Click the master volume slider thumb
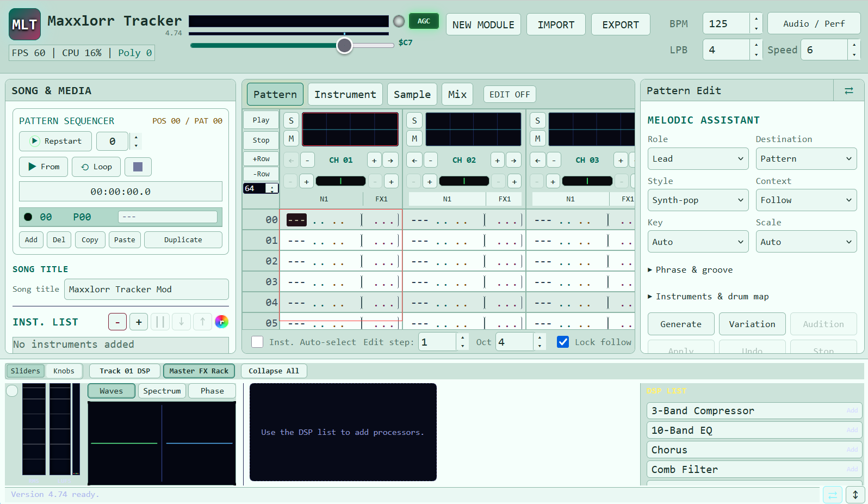Screen dimensions: 868x504 point(344,45)
